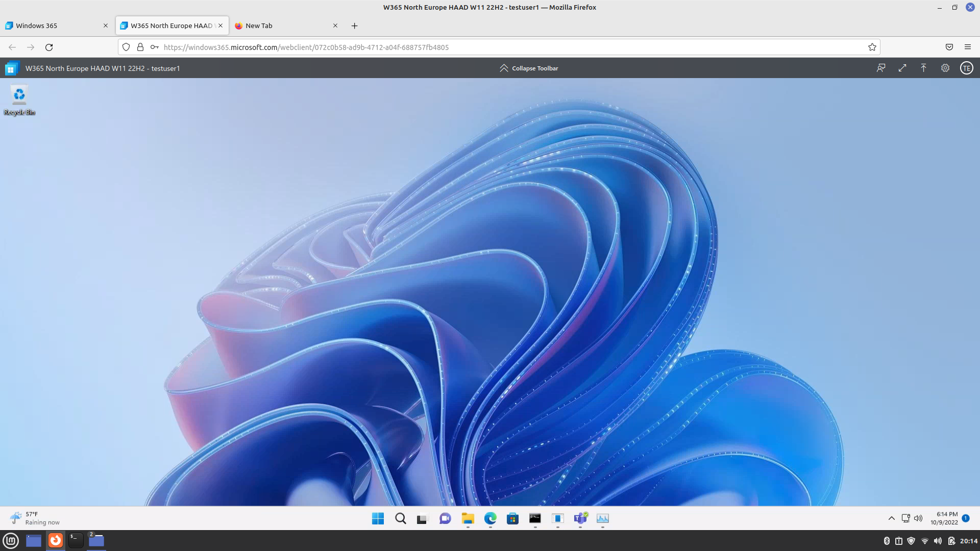Open Task View on the Windows taskbar
Image resolution: width=980 pixels, height=551 pixels.
(x=422, y=519)
